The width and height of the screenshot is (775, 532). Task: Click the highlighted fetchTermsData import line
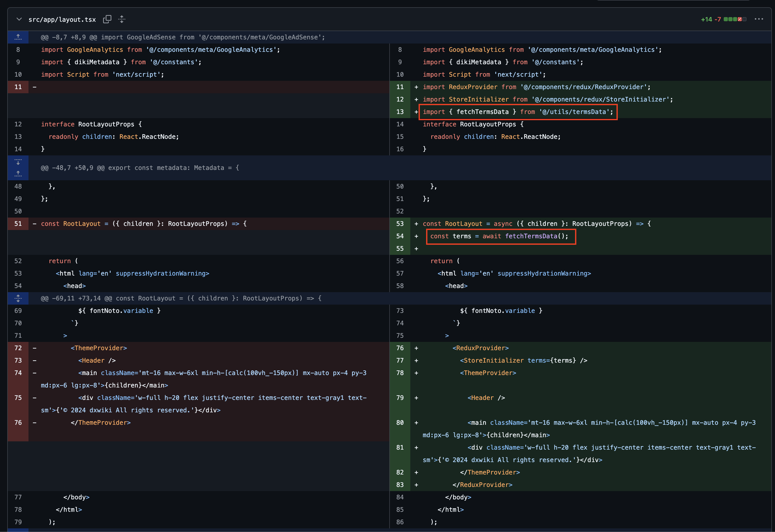point(518,112)
